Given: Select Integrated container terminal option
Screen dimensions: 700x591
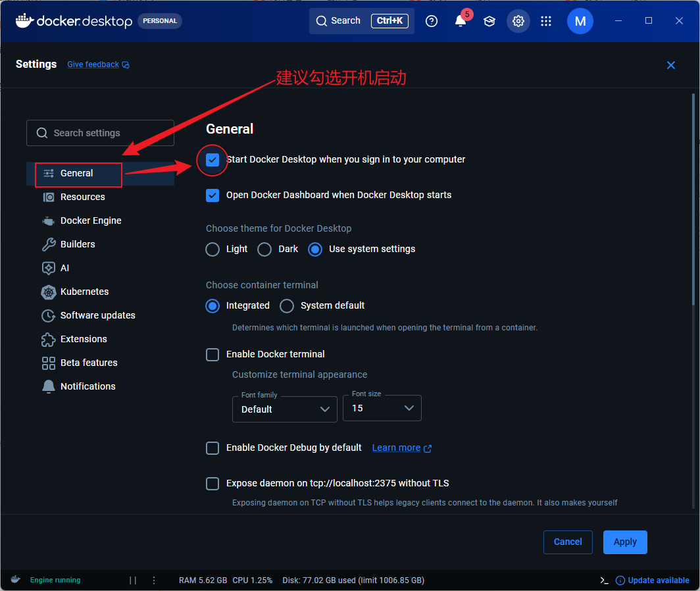Looking at the screenshot, I should click(x=213, y=306).
